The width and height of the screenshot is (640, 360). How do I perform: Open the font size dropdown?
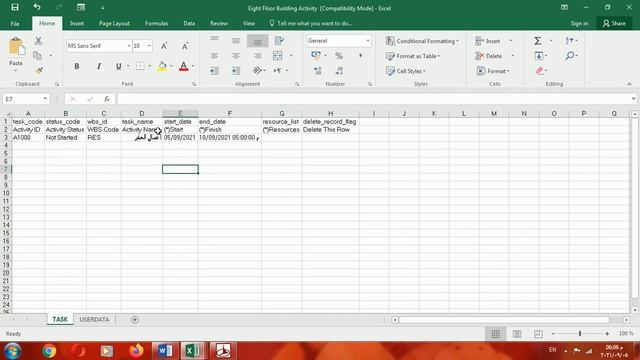149,46
